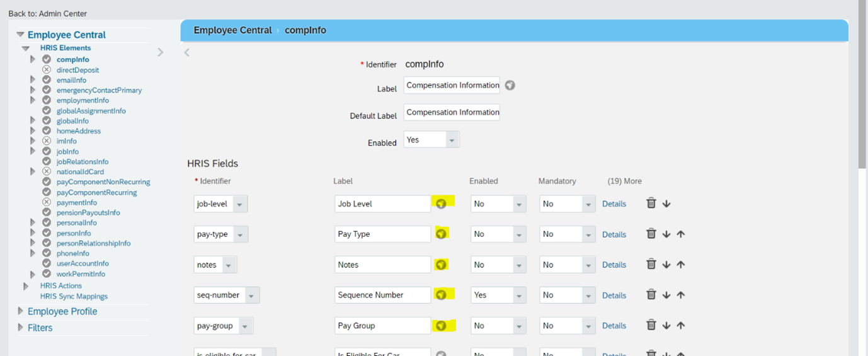This screenshot has width=868, height=356.
Task: Open the Enabled Yes dropdown for compInfo
Action: tap(431, 139)
